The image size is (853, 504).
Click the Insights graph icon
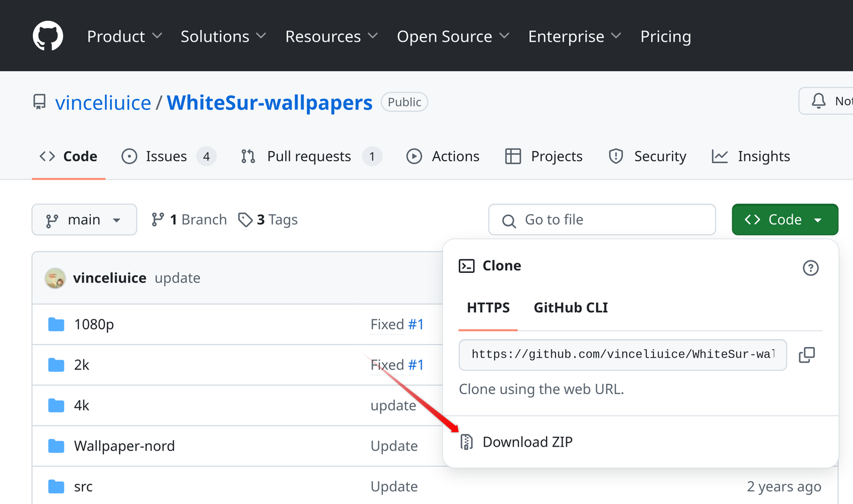[720, 156]
